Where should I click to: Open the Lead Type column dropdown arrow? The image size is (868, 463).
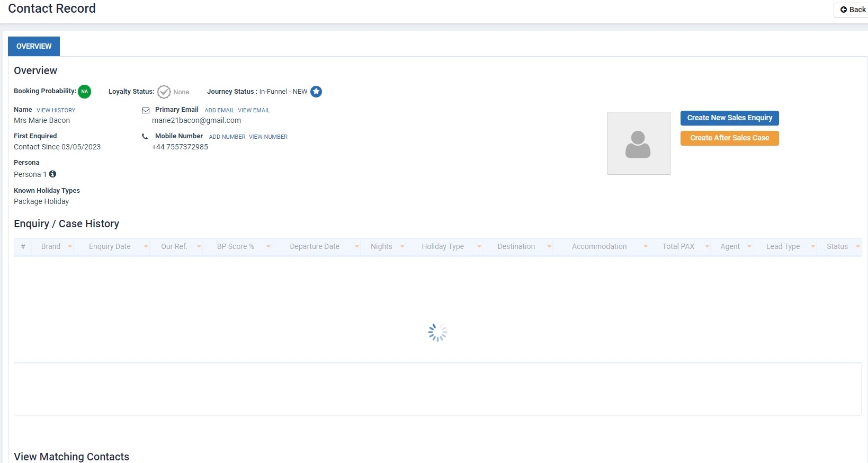813,246
